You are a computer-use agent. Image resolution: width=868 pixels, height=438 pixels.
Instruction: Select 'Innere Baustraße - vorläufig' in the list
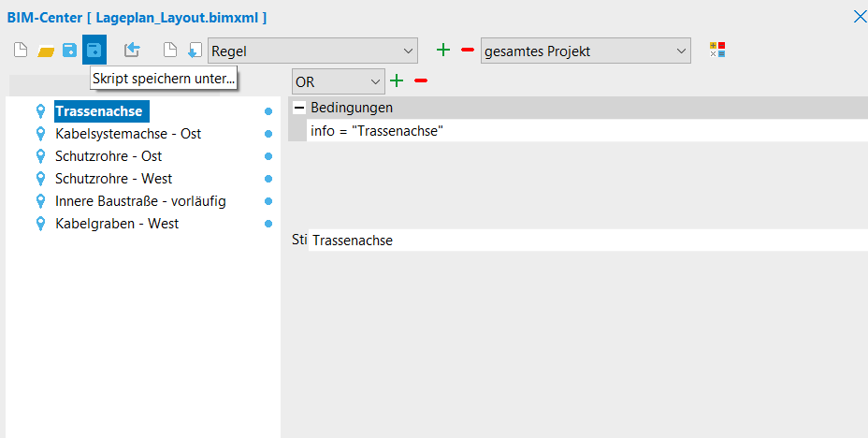coord(140,201)
